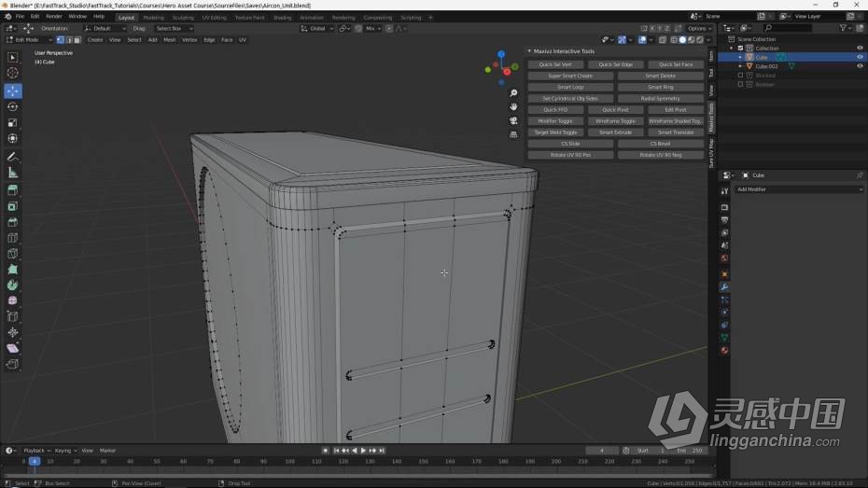Select the Smooth tool
This screenshot has width=868, height=488.
(13, 301)
